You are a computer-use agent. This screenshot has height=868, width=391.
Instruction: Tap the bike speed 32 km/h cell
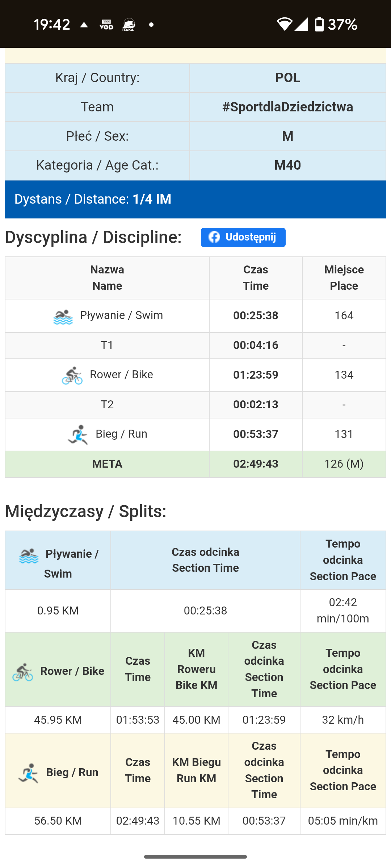[x=343, y=720]
